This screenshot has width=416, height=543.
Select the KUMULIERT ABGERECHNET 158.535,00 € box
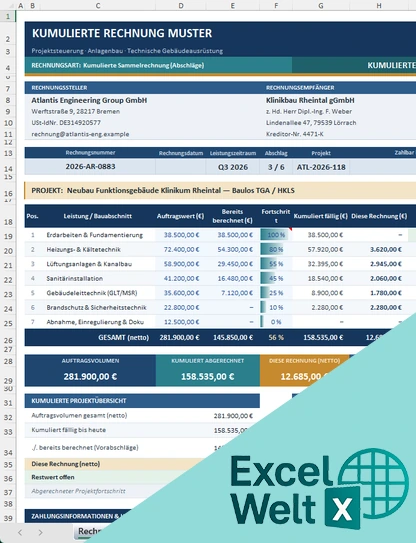point(208,370)
